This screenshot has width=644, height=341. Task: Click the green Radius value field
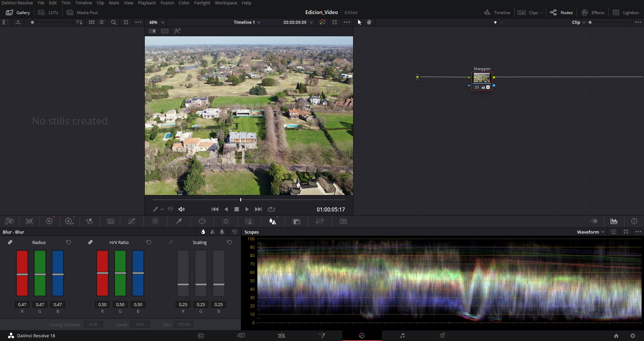(40, 304)
